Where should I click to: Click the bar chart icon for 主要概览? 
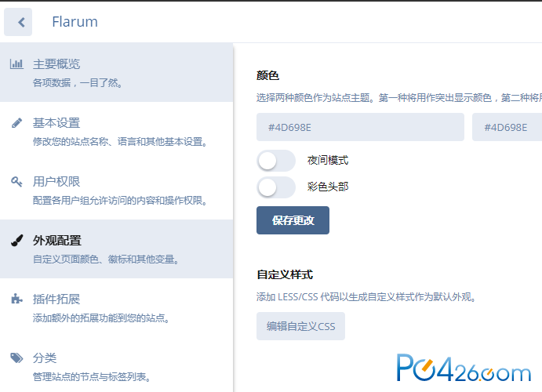click(16, 64)
